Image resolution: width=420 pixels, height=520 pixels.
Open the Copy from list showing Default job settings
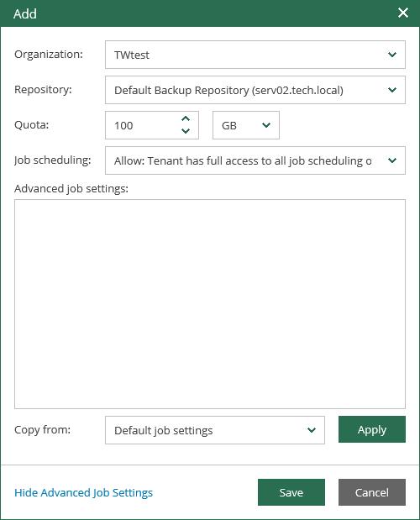tap(215, 430)
